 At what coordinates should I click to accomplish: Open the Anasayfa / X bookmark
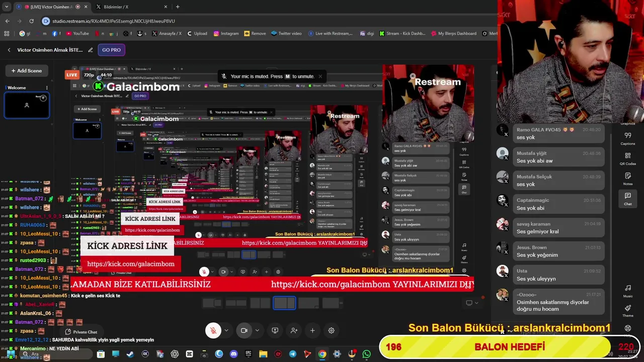pyautogui.click(x=167, y=34)
